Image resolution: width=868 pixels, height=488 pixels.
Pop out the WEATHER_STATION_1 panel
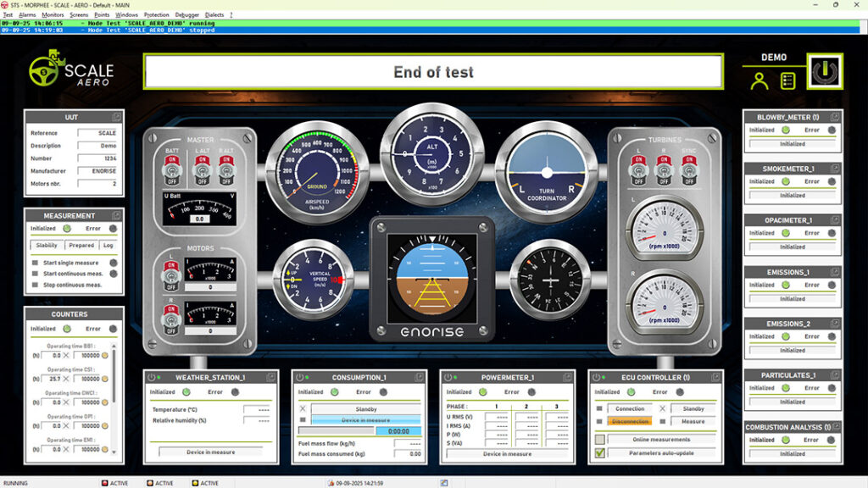(270, 377)
